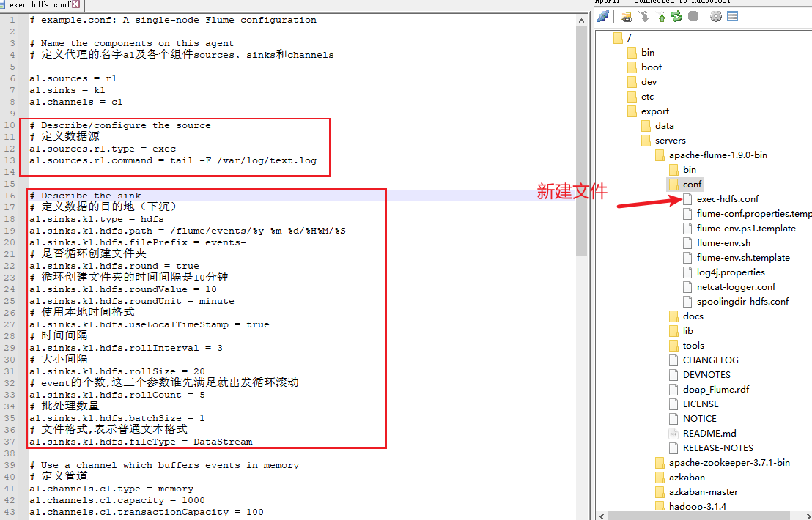Select the apache-zookeeper-3.7.1-bin folder

point(729,463)
